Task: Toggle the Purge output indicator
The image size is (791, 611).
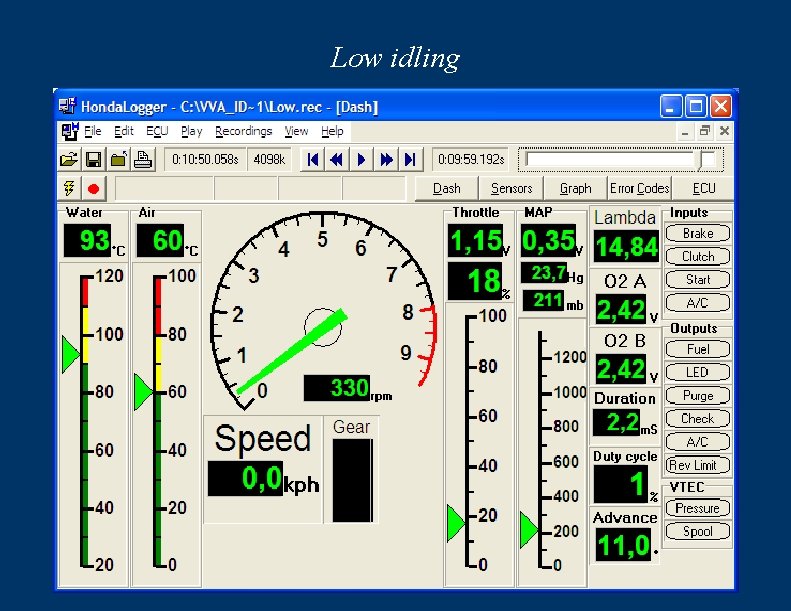Action: click(698, 396)
